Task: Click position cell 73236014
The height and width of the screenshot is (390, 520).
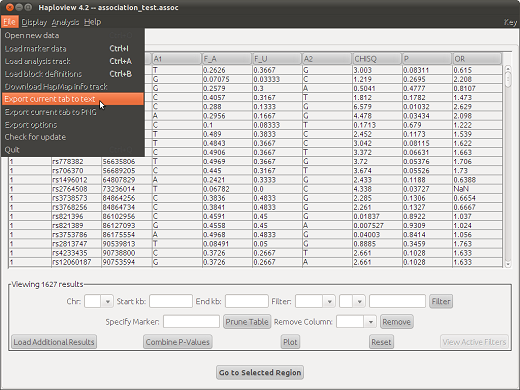Action: (x=127, y=189)
